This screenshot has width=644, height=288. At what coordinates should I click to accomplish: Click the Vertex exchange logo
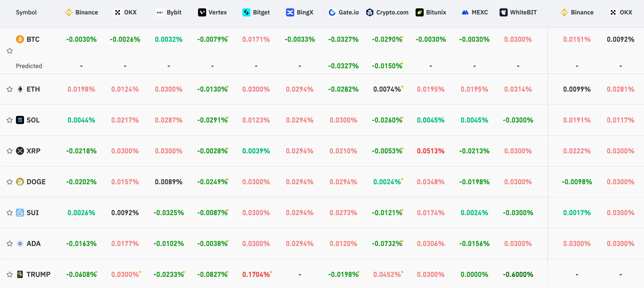[x=202, y=12]
